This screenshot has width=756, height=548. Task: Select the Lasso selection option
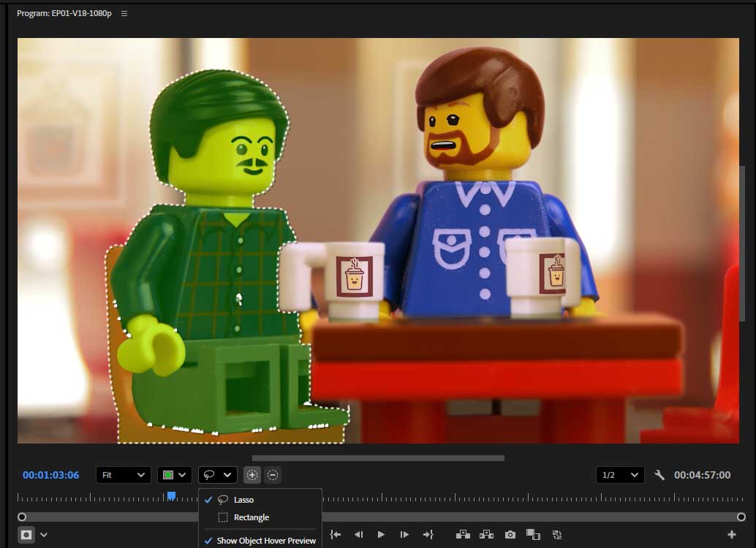244,500
